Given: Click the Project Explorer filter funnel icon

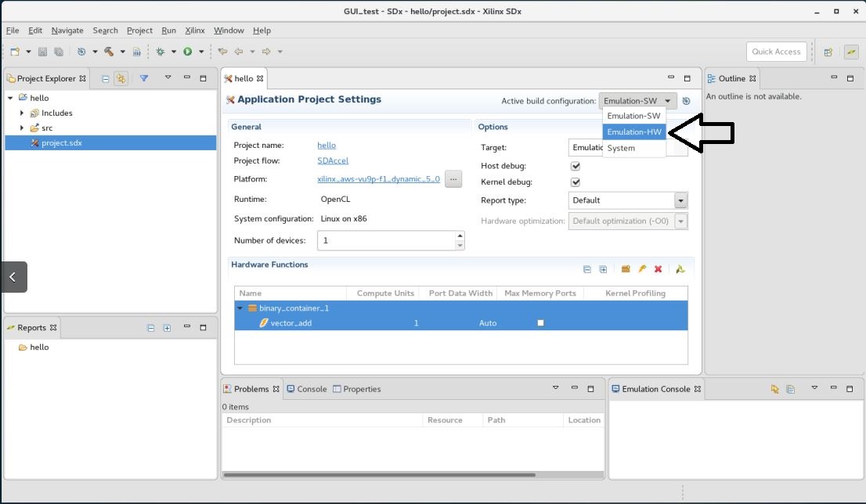Looking at the screenshot, I should (x=143, y=78).
